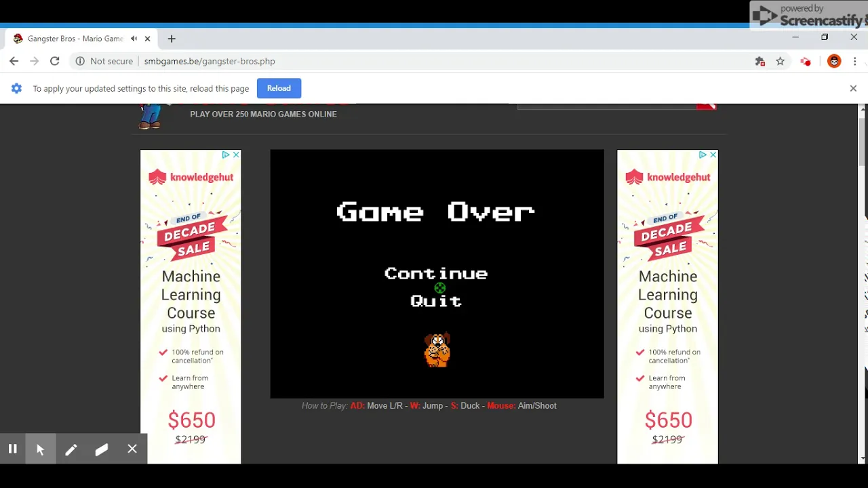
Task: Click the AdChoices icon on the left ad
Action: 226,155
